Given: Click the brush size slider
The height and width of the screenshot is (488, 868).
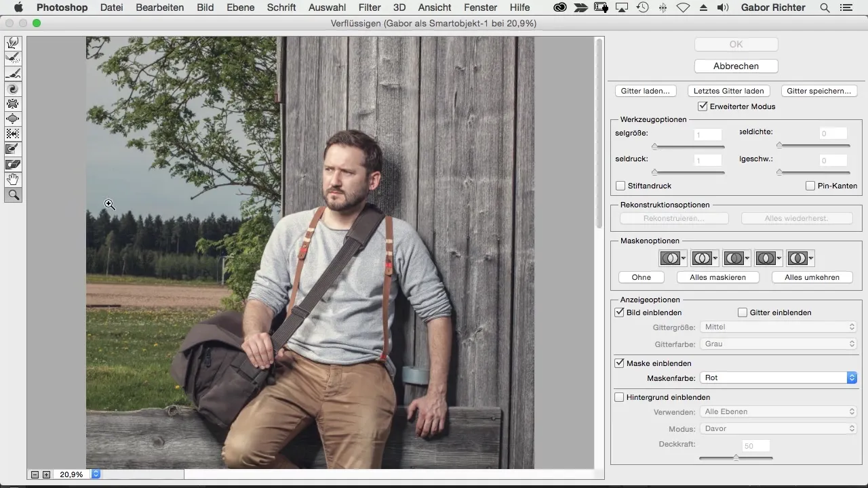Looking at the screenshot, I should point(688,146).
